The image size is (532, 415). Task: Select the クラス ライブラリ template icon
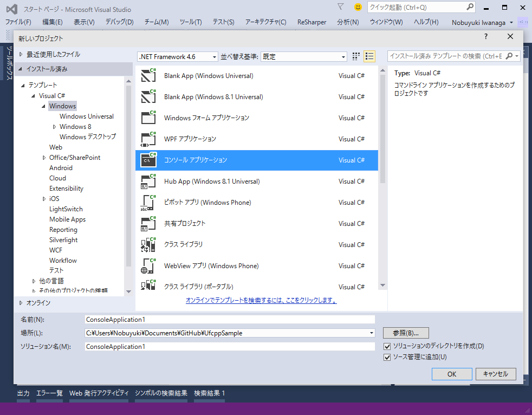[148, 244]
